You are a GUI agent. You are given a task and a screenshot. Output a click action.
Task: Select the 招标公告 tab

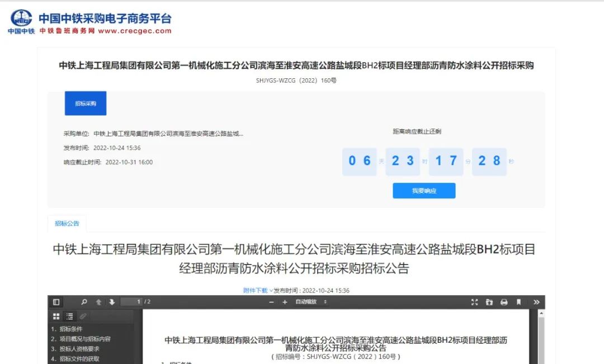[x=67, y=224]
